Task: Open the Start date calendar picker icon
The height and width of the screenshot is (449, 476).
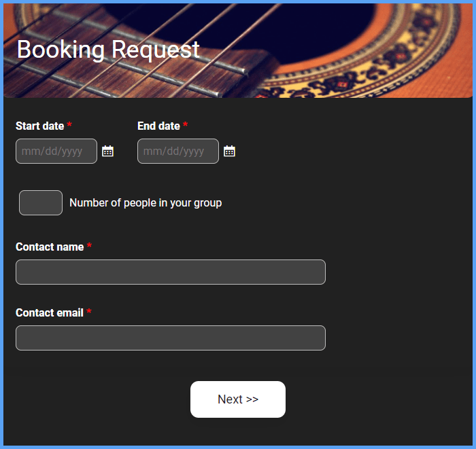Action: pos(107,151)
